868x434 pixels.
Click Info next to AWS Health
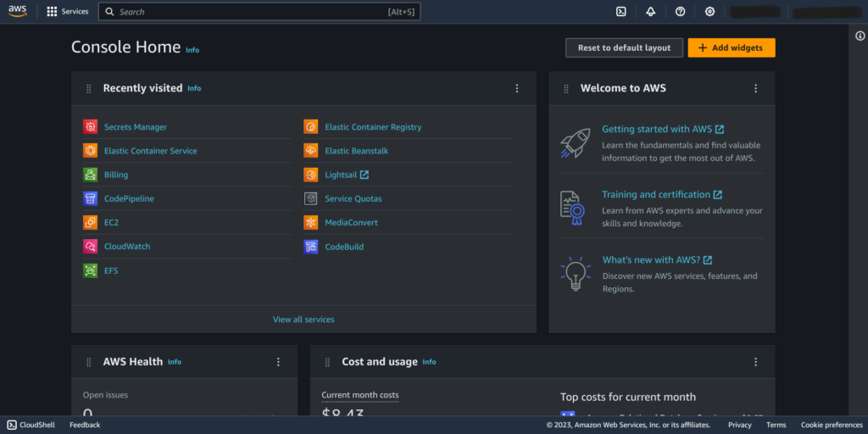pos(175,361)
